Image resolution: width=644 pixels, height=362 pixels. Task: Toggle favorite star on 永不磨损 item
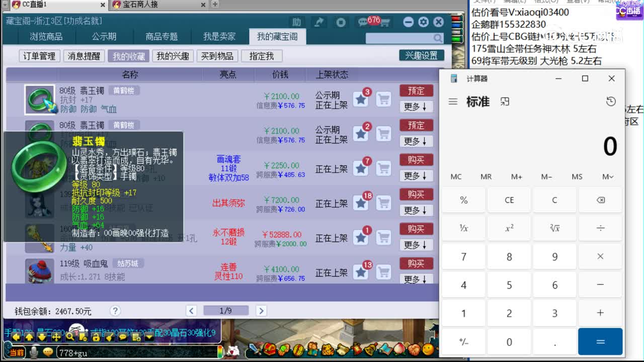point(361,238)
